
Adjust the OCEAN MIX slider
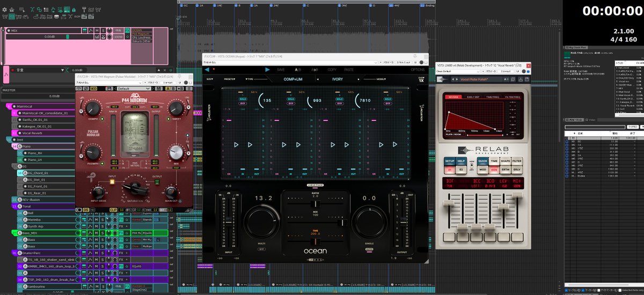pos(342,223)
